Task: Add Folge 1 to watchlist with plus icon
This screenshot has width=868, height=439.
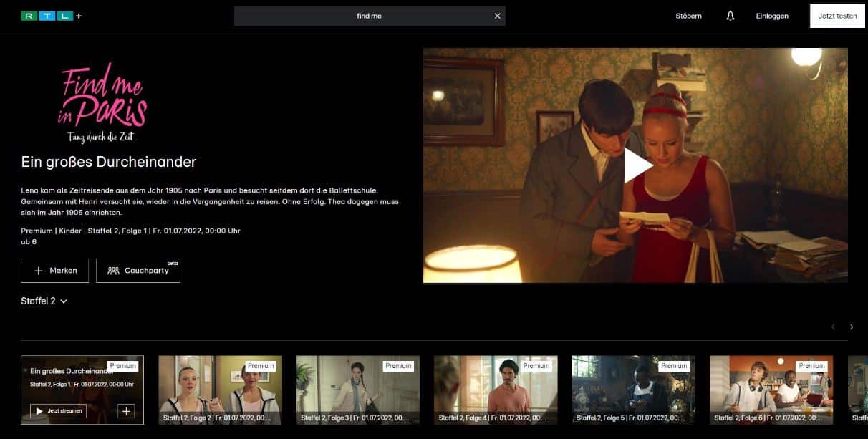Action: (x=126, y=411)
